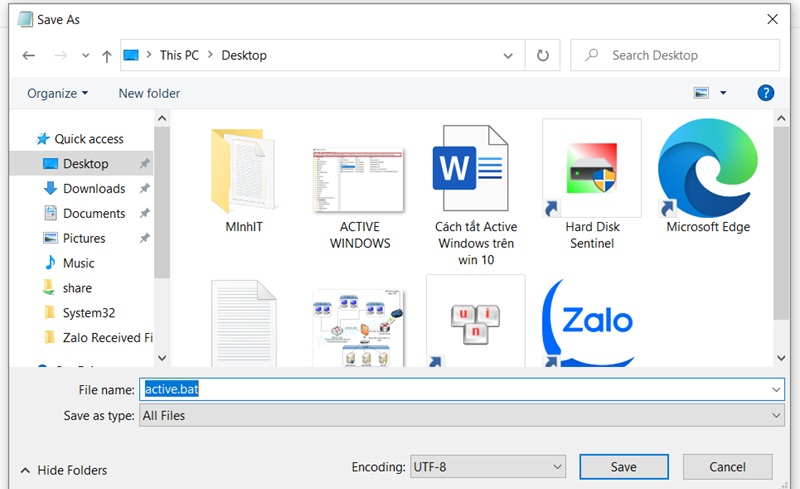Click the Up one level arrow
The width and height of the screenshot is (800, 489).
pos(105,56)
